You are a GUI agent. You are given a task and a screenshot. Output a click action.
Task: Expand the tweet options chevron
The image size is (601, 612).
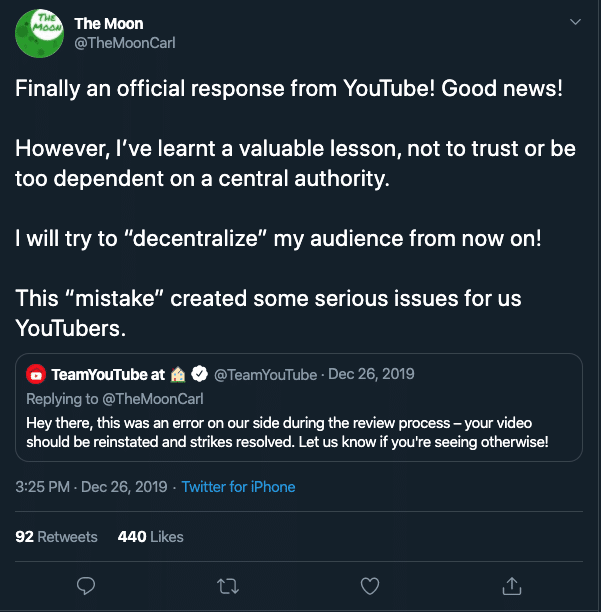tap(574, 22)
